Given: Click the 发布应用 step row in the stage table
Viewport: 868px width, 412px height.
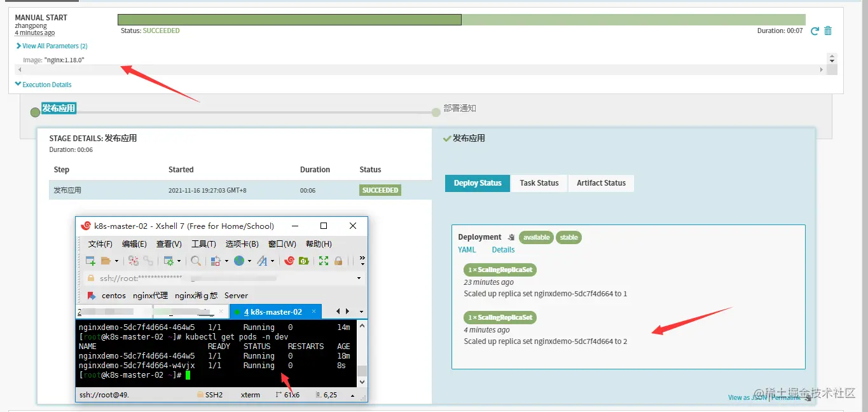Looking at the screenshot, I should [x=240, y=190].
